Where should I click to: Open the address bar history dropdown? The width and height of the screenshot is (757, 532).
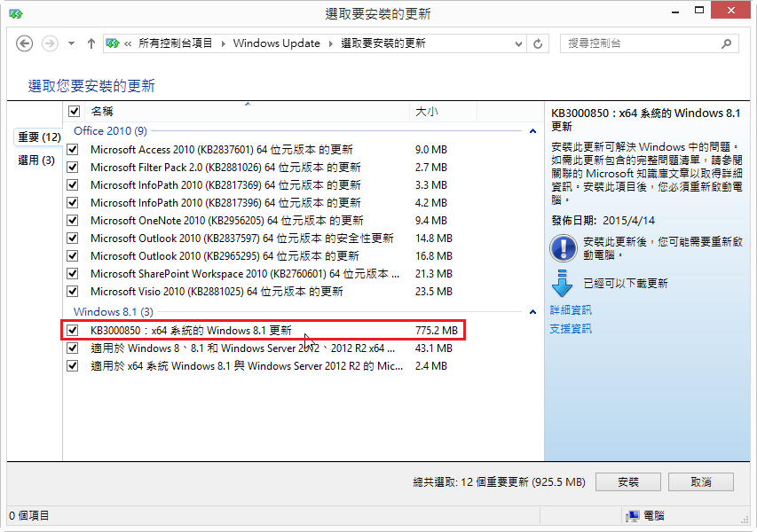[x=517, y=43]
